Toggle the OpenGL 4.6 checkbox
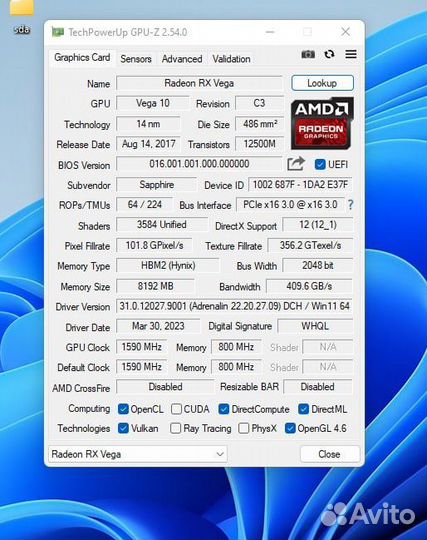Viewport: 427px width, 540px height. [290, 428]
